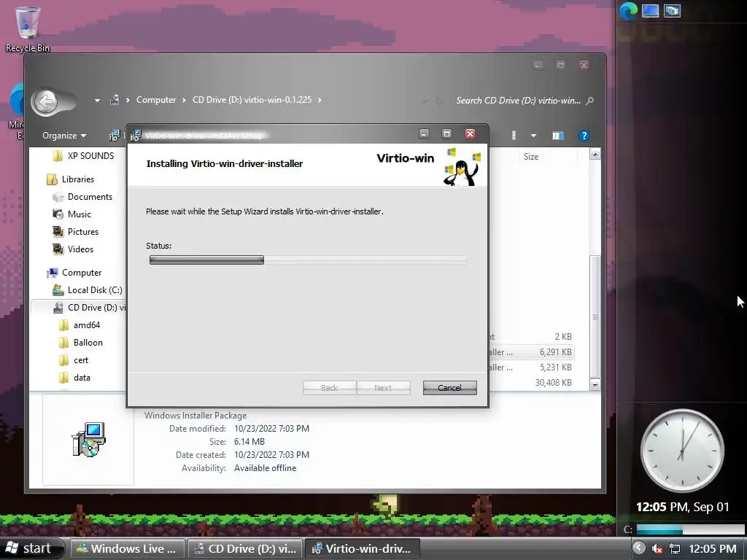The image size is (747, 560).
Task: Open the Start menu
Action: (x=31, y=548)
